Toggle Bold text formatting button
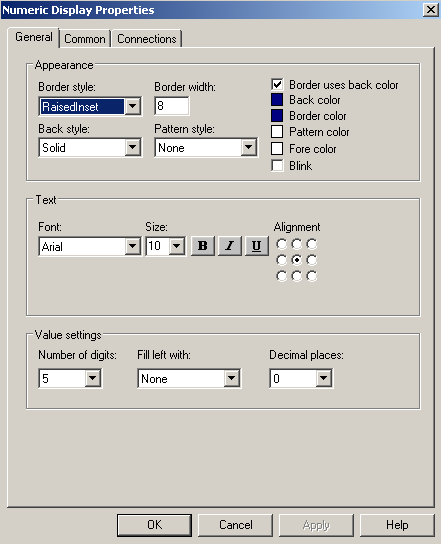Screen dimensions: 441x544 coord(203,246)
